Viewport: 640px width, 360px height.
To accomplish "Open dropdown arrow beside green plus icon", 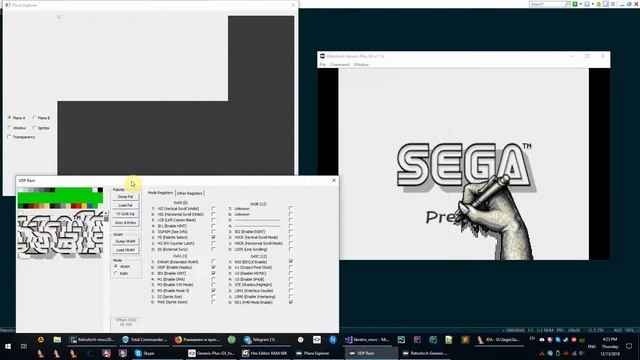I will point(581,4).
